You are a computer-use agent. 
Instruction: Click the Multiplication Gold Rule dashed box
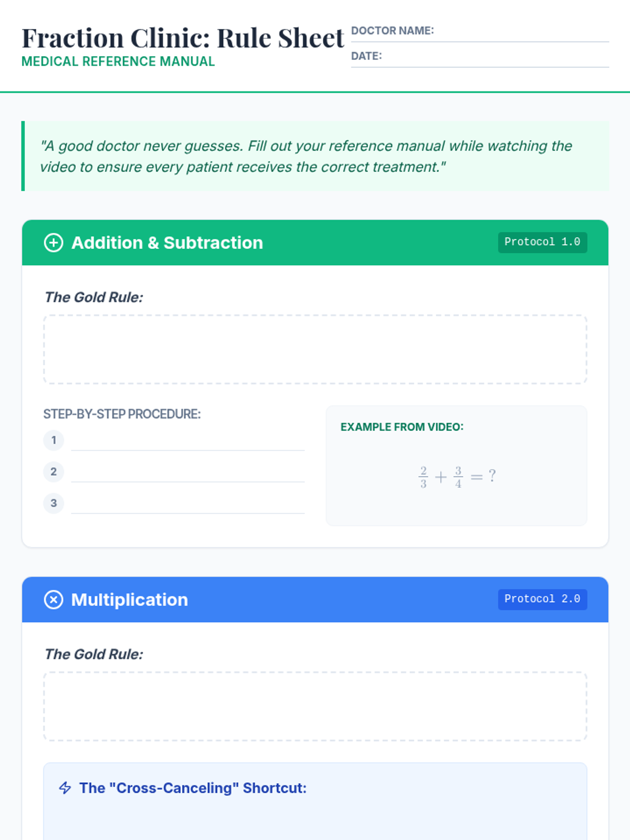pos(315,707)
